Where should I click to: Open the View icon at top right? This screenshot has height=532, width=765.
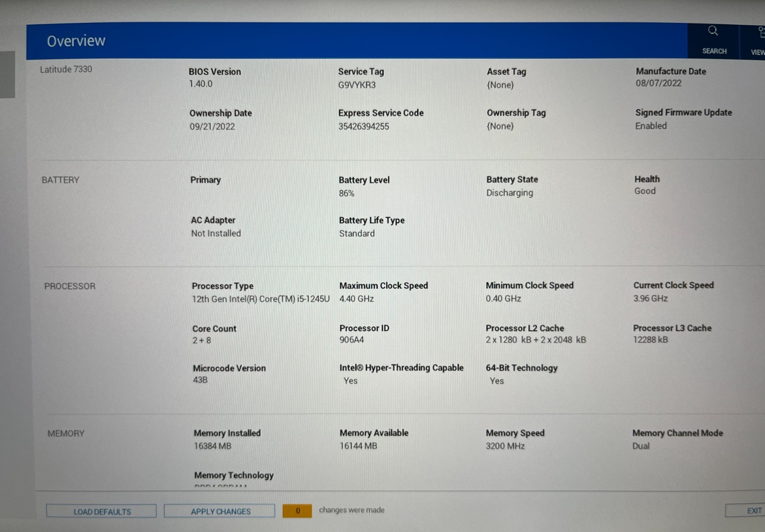coord(761,32)
